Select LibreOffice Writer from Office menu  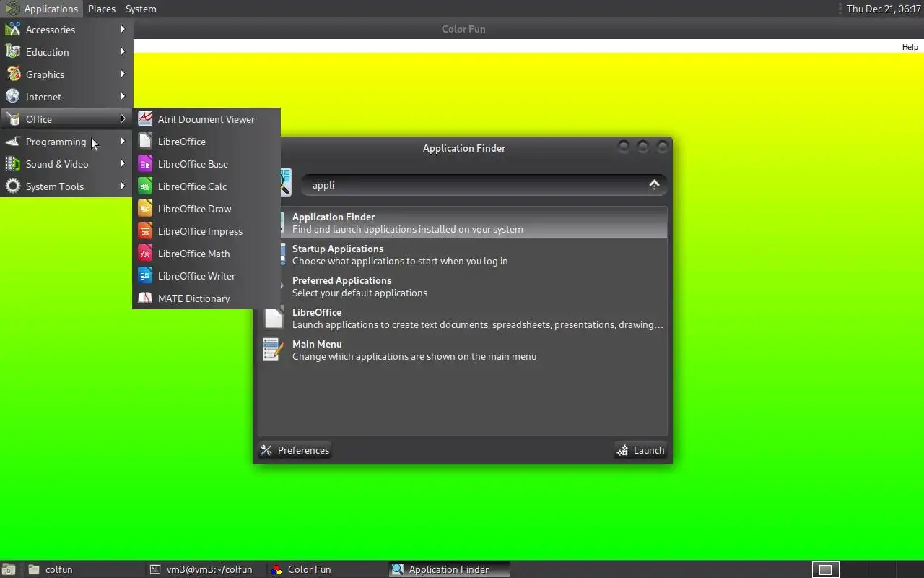(x=206, y=276)
